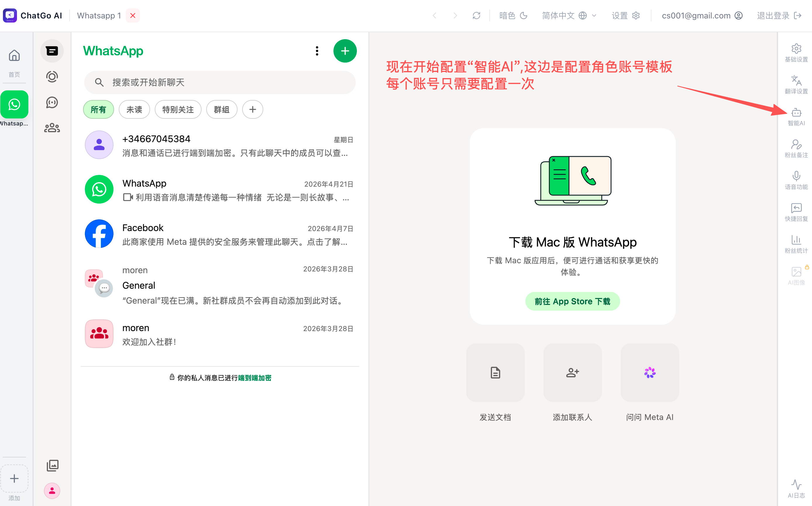
Task: Click 退出登录 to log out
Action: point(779,16)
